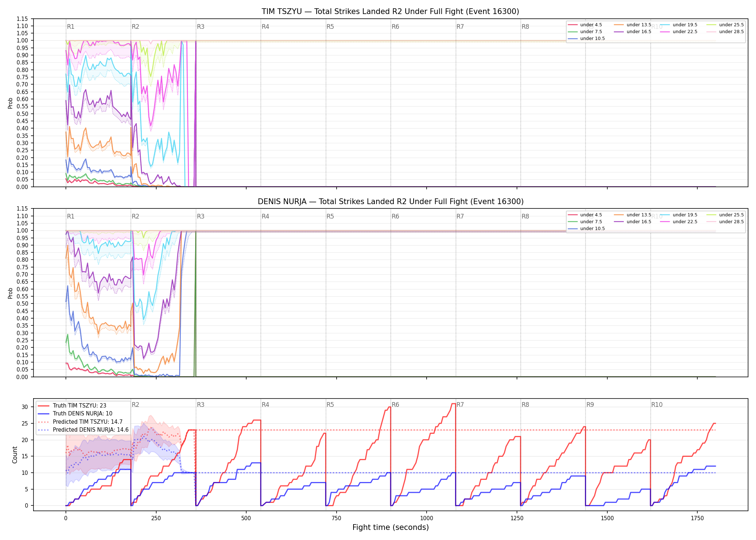Click 'under 19.5' legend entry in middle chart

pos(679,215)
